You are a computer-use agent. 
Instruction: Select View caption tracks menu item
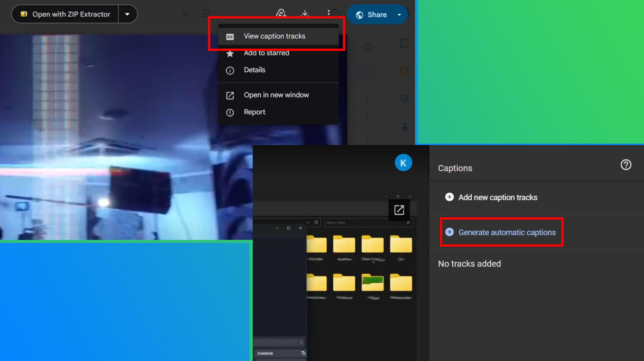275,36
